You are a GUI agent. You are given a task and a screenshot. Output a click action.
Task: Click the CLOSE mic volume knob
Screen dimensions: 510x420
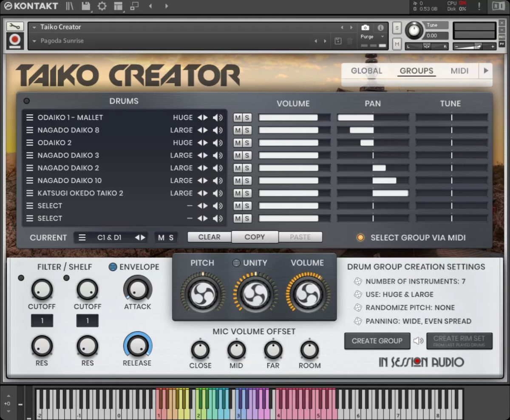click(200, 350)
